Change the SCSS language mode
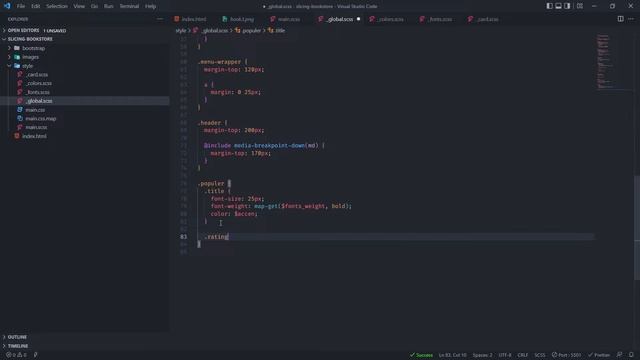 coord(540,355)
